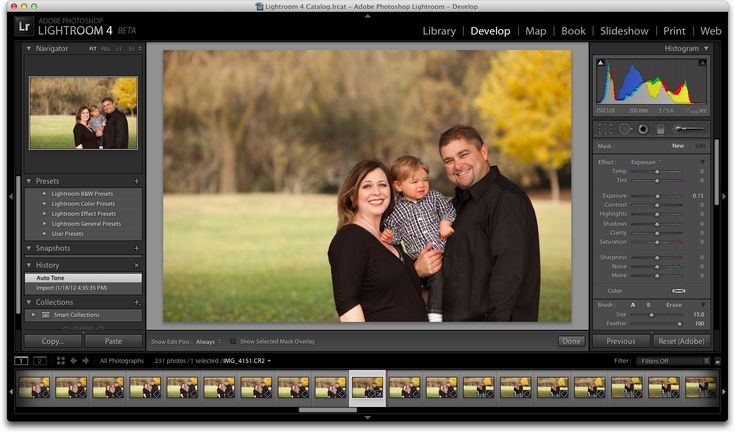Viewport: 735px width, 433px height.
Task: Choose brush B
Action: (648, 305)
